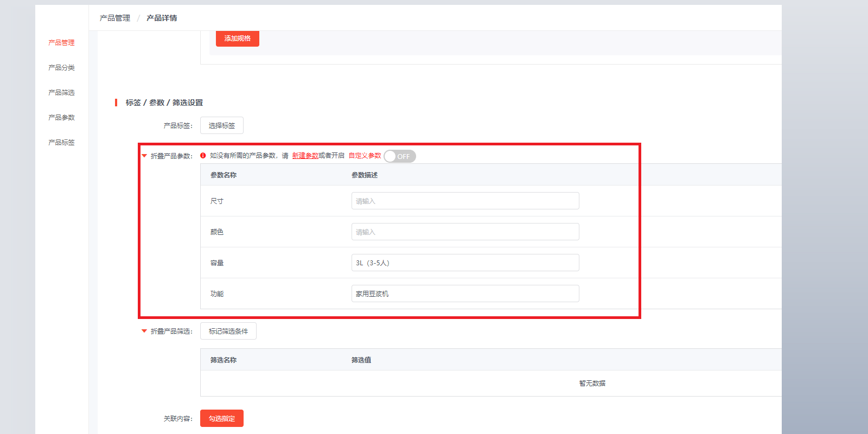Click the 尺寸 parameter name cell
The height and width of the screenshot is (434, 868).
click(x=217, y=201)
